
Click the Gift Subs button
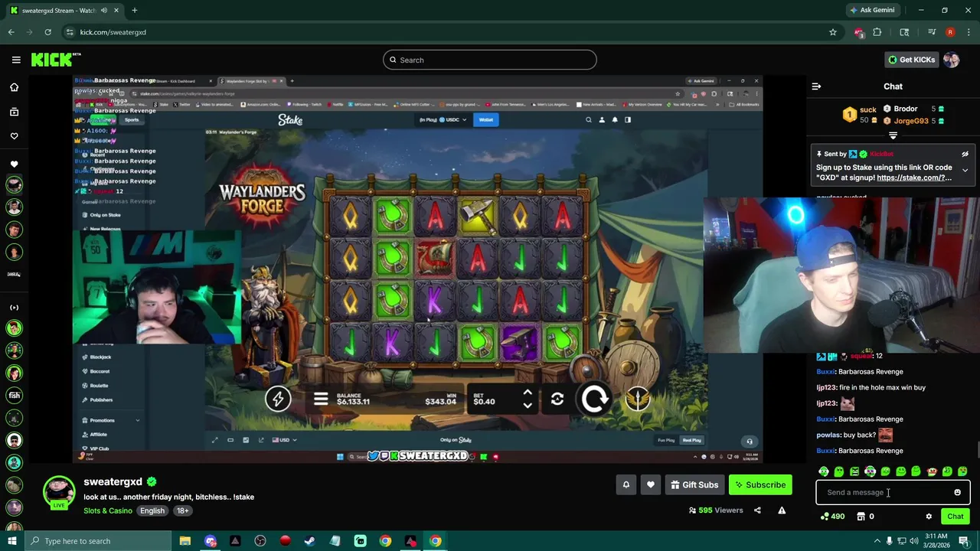point(694,484)
